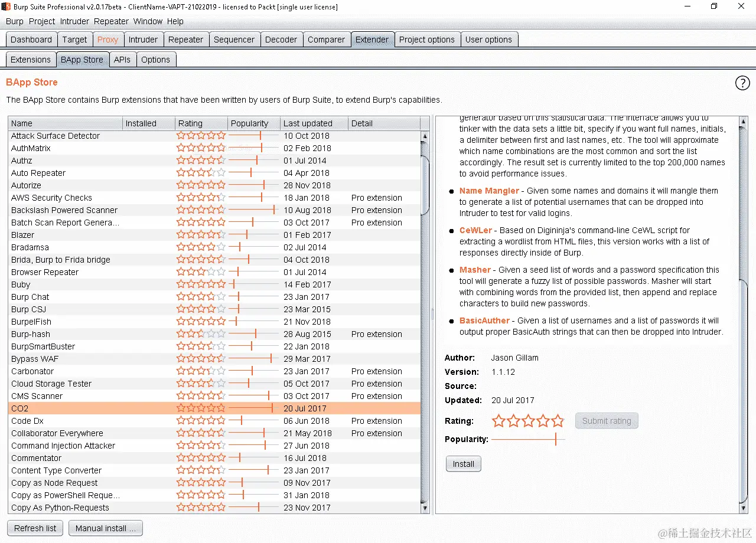756x543 pixels.
Task: Click the CO2 popularity bar in detail panel
Action: coord(528,439)
